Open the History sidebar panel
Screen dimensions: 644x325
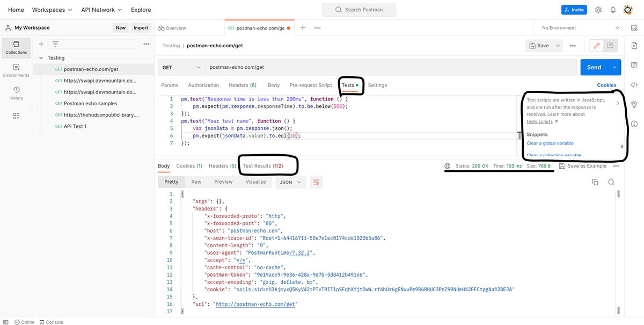16,93
